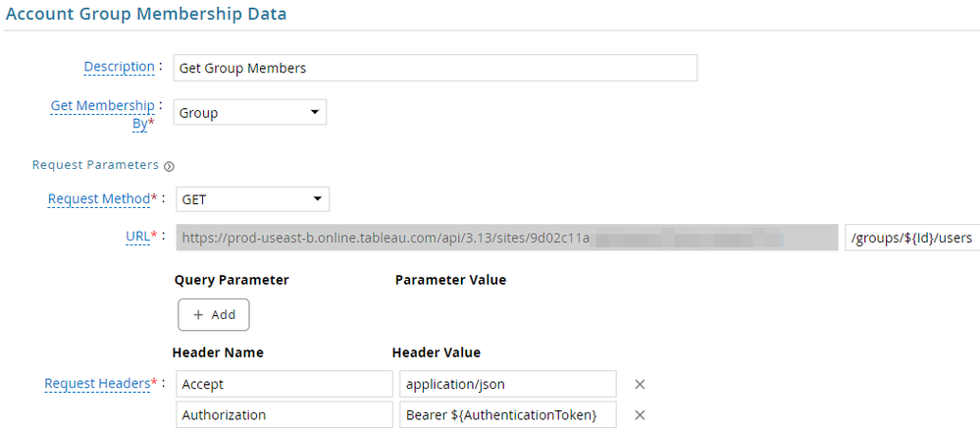The height and width of the screenshot is (431, 980).
Task: Click the Add query parameter button
Action: click(214, 314)
